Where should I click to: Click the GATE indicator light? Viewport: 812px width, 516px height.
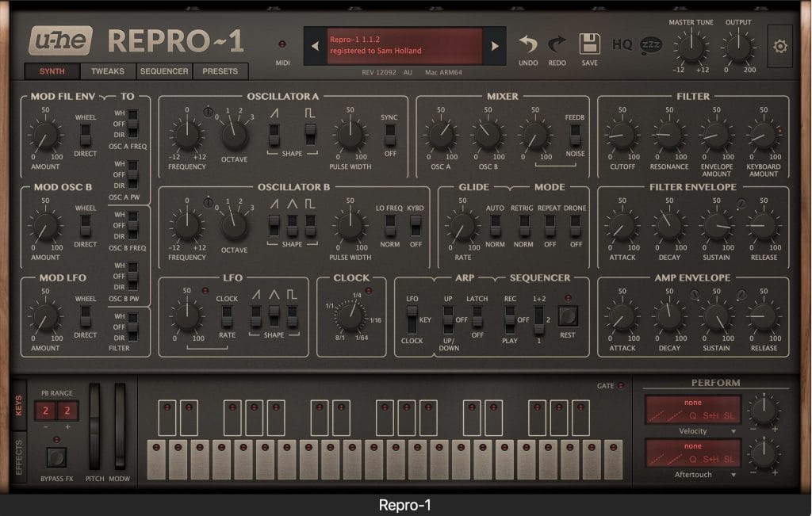tap(620, 385)
